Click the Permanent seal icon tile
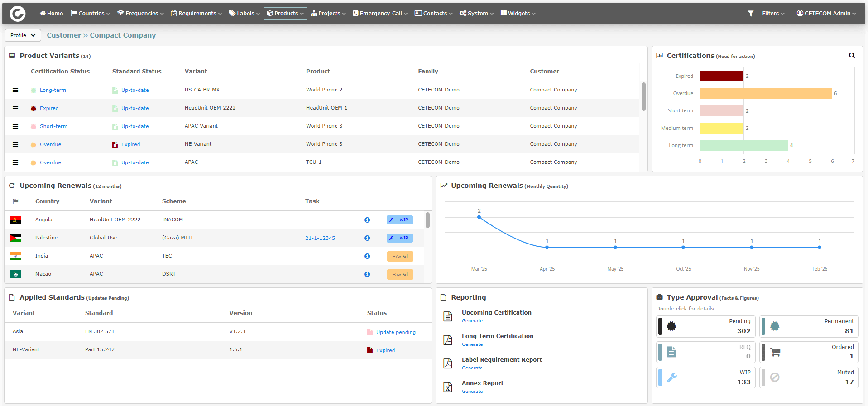The image size is (868, 406). pyautogui.click(x=775, y=326)
